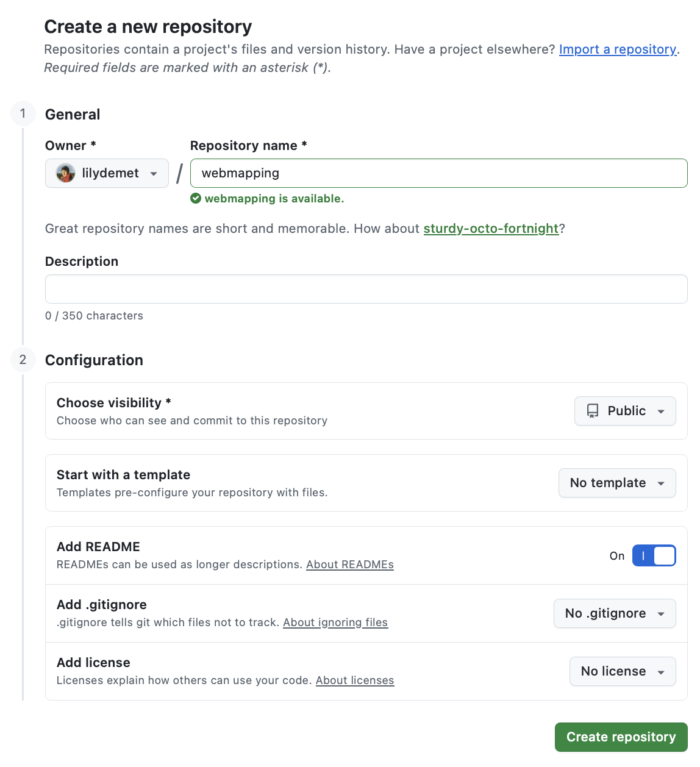Screen dimensions: 700x767
Task: Expand the No license dropdown
Action: pos(623,671)
